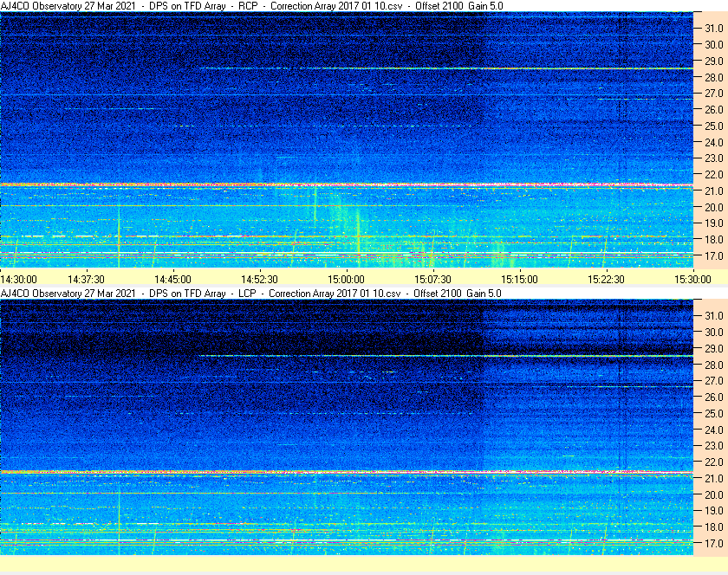The width and height of the screenshot is (728, 575).
Task: Click the 23.0 frequency label in RCP panel
Action: point(714,158)
